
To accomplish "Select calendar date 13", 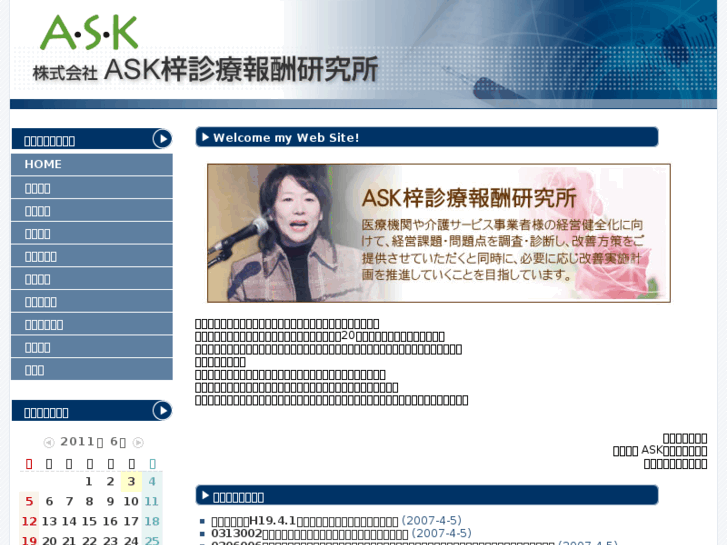I will point(49,521).
